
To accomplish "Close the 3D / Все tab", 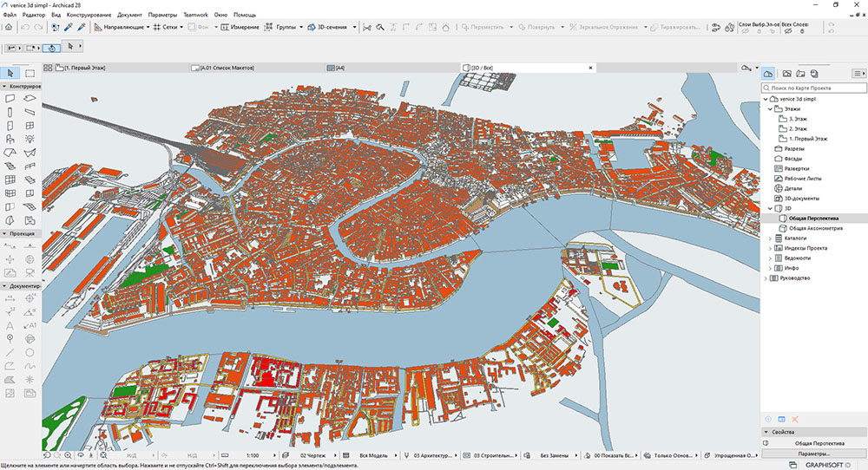I will [590, 68].
